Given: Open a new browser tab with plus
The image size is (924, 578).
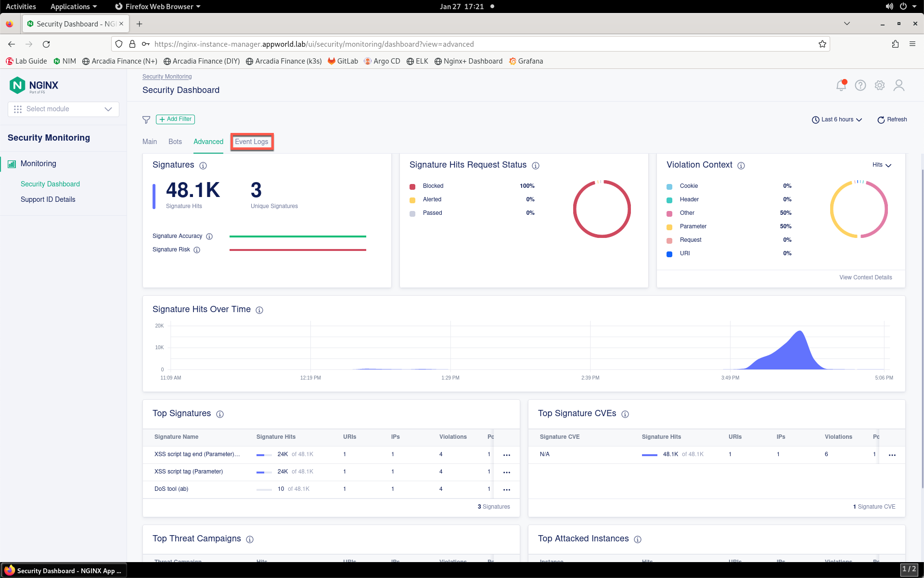Looking at the screenshot, I should (139, 24).
